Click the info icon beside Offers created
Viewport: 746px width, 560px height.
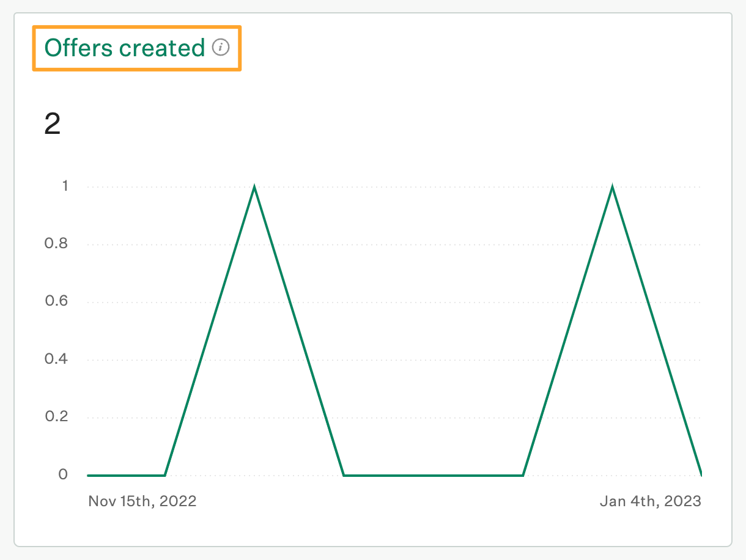point(221,47)
